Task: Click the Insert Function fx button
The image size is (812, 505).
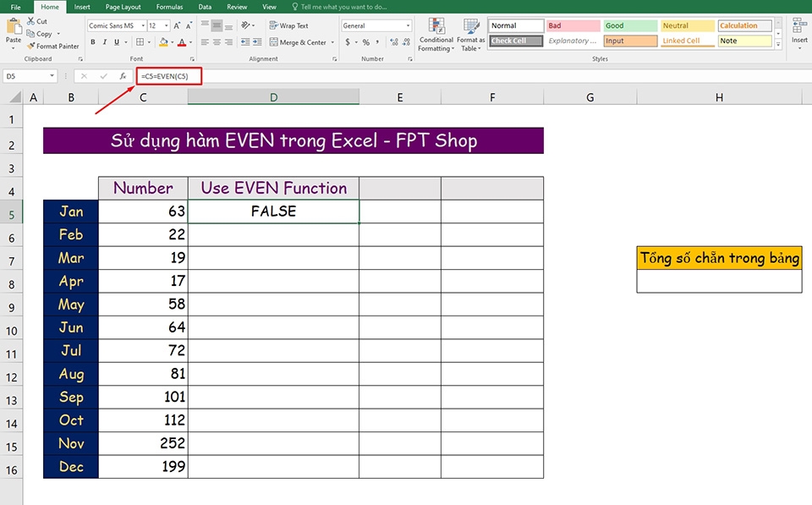Action: [123, 76]
